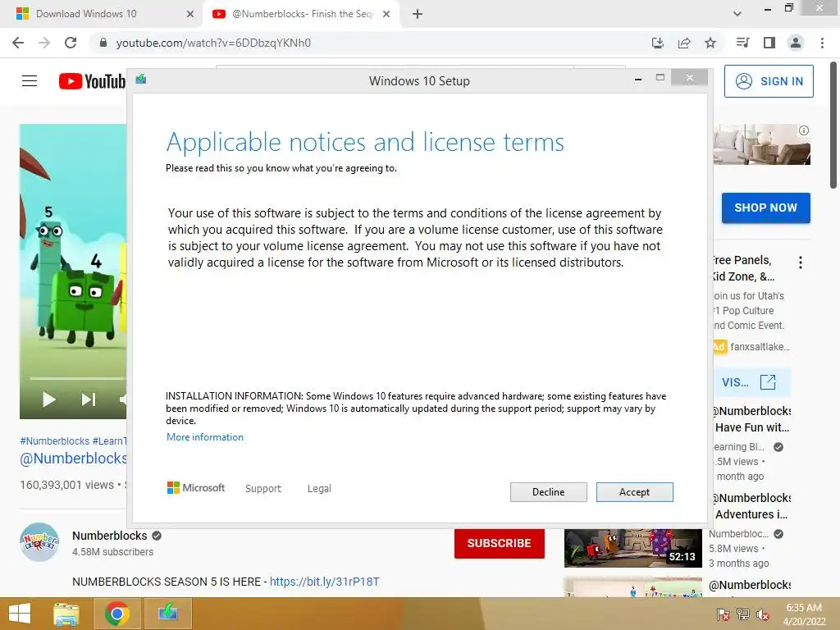Open Chrome media controls icon
The image size is (840, 630).
click(742, 43)
